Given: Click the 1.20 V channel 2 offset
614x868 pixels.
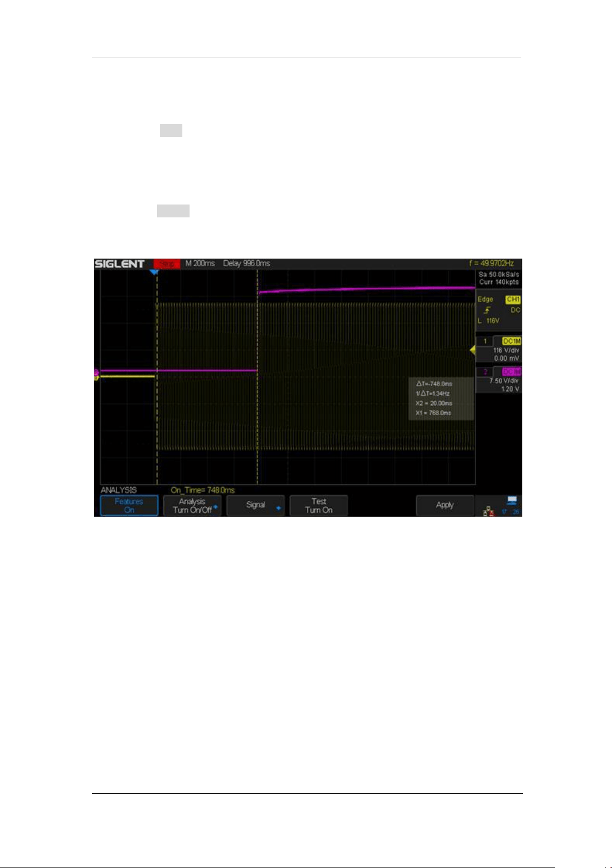Looking at the screenshot, I should click(x=510, y=389).
